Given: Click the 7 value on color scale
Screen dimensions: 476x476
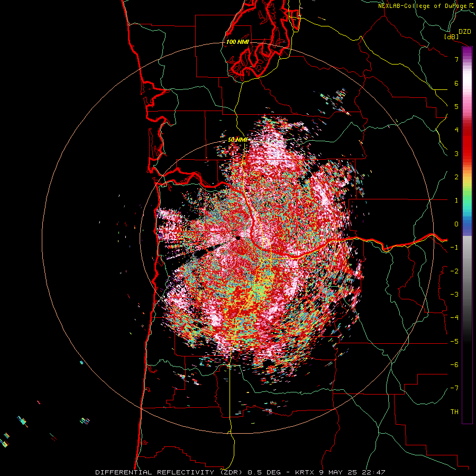Looking at the screenshot, I should coord(456,59).
